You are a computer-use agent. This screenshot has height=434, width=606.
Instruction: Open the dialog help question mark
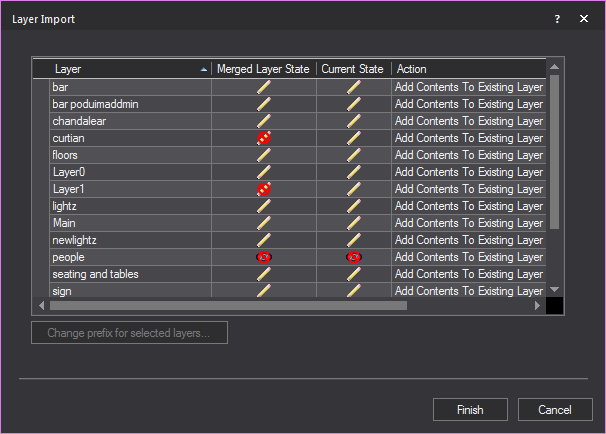tap(557, 19)
